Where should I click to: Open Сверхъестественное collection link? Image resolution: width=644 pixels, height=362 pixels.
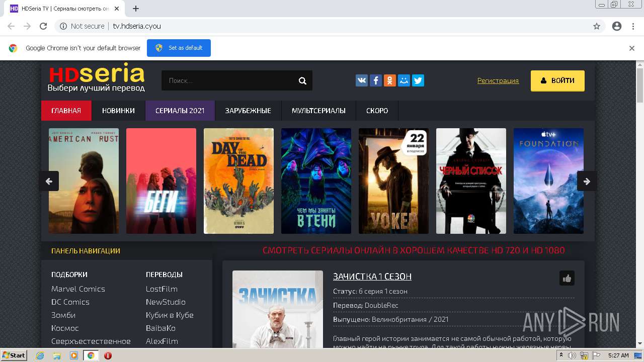[x=91, y=341]
